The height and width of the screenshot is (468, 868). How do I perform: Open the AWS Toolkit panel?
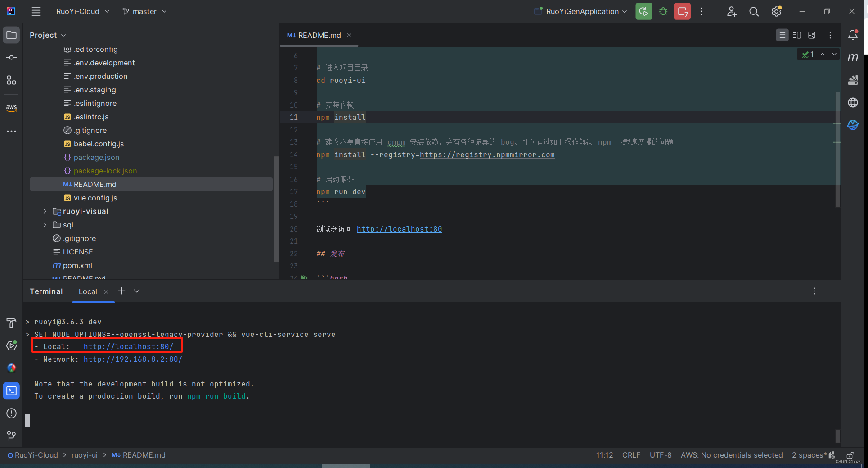[11, 108]
